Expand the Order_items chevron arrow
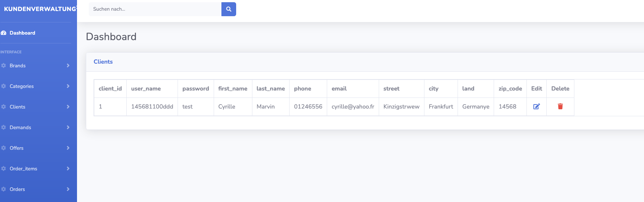 coord(68,169)
